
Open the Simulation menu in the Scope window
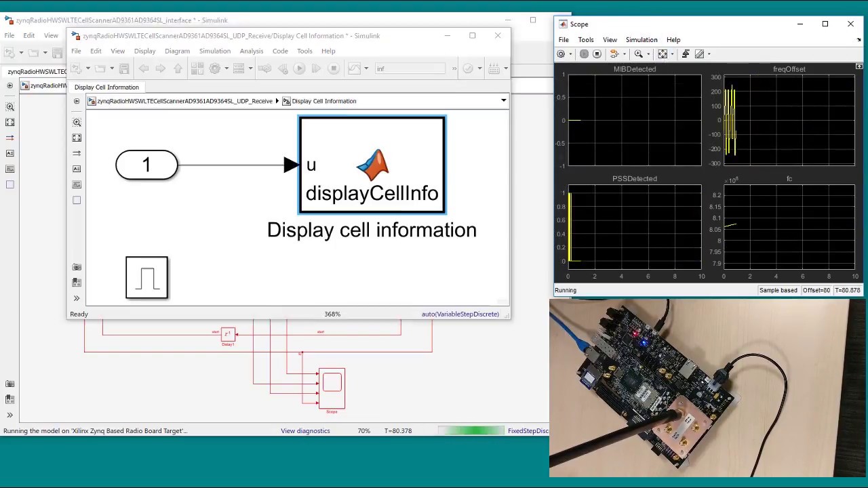[x=642, y=40]
